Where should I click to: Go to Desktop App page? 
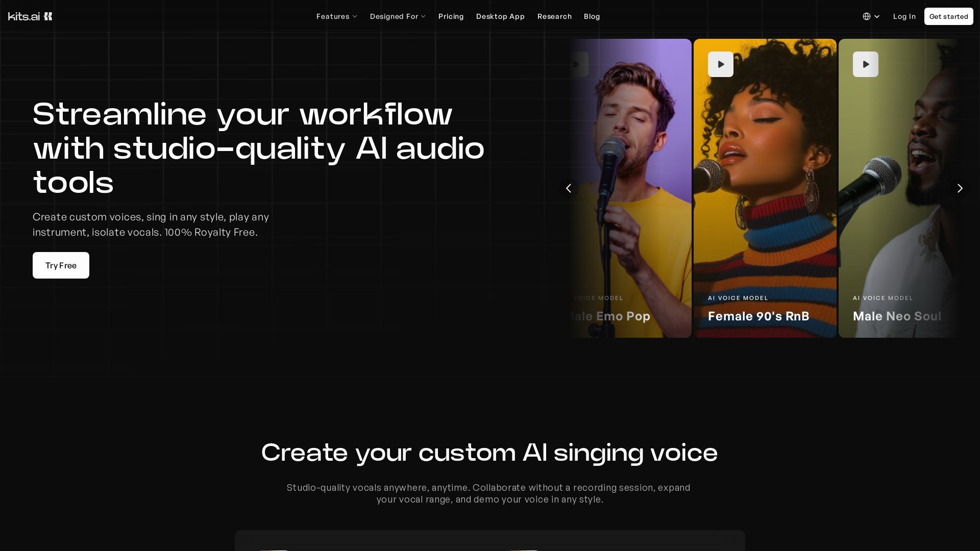click(500, 16)
